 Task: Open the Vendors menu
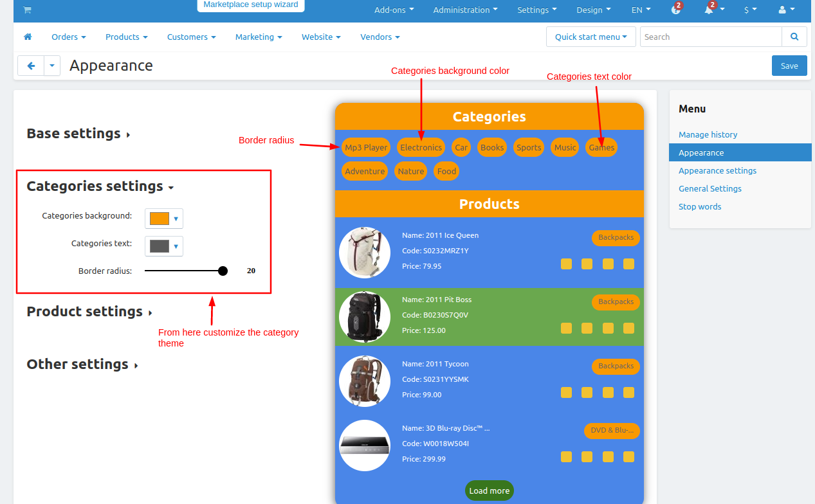[380, 37]
